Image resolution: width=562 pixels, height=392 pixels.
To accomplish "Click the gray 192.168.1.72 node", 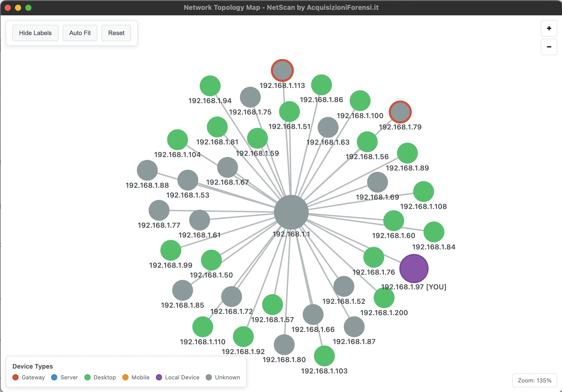I will coord(232,297).
